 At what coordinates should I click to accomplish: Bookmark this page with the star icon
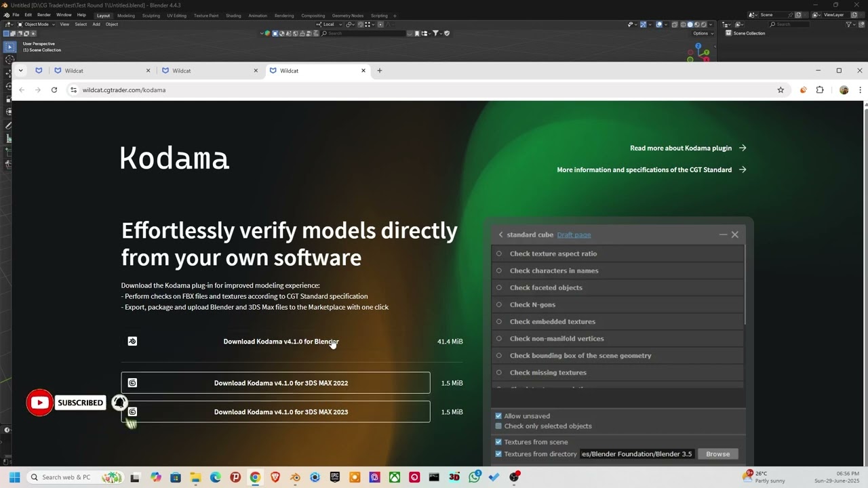[x=781, y=89]
